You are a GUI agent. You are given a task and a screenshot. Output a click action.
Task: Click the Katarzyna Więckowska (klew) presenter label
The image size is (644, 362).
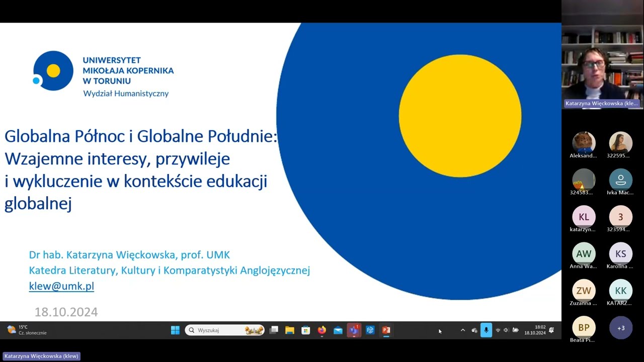[x=41, y=356]
